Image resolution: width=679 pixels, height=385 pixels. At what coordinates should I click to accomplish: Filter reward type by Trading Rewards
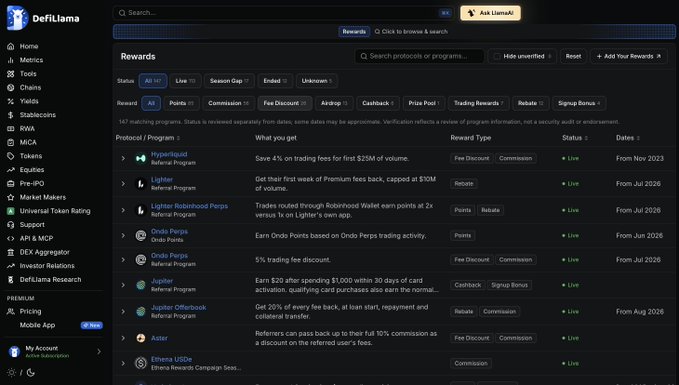pyautogui.click(x=478, y=103)
